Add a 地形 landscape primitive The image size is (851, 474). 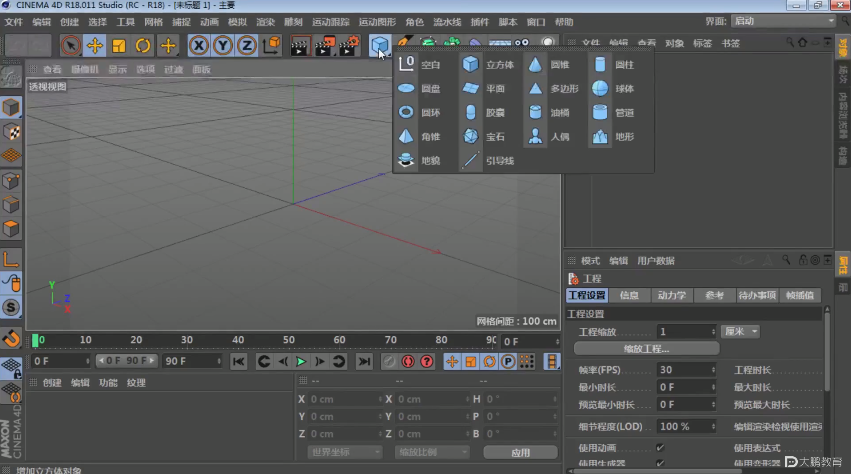point(612,136)
